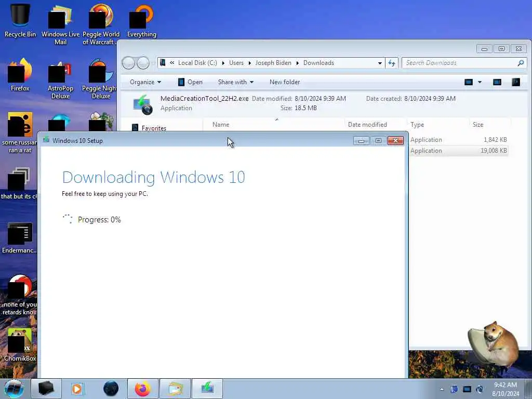Image resolution: width=532 pixels, height=399 pixels.
Task: Open the ChomikBox desktop icon
Action: (20, 344)
